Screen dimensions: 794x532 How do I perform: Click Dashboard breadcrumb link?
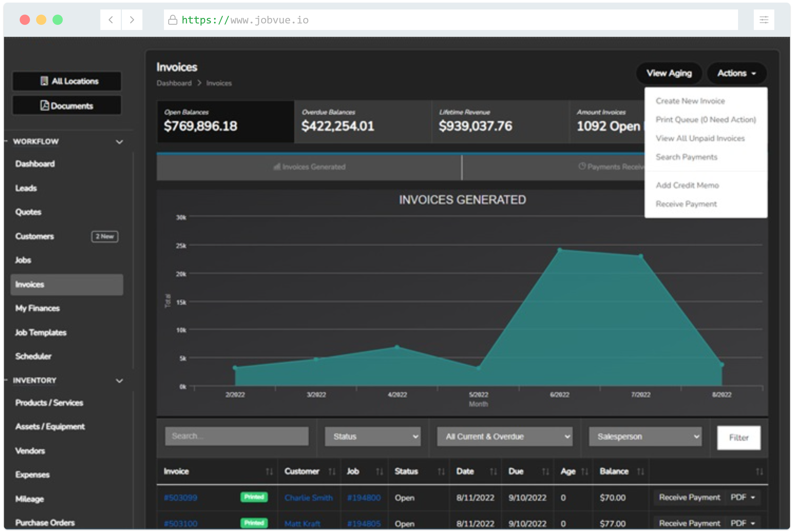coord(174,83)
